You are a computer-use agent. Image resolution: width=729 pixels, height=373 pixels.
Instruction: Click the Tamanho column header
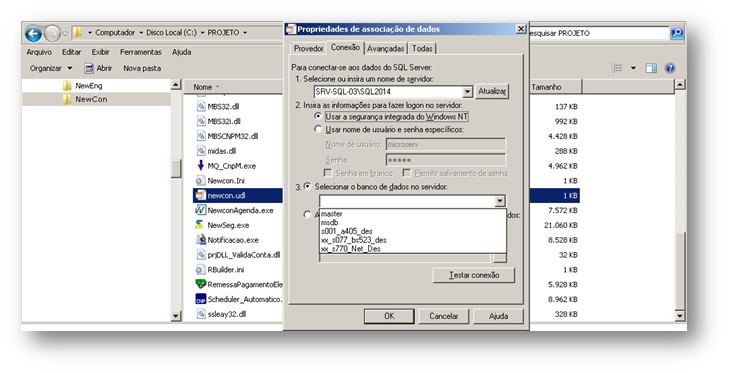(x=556, y=87)
